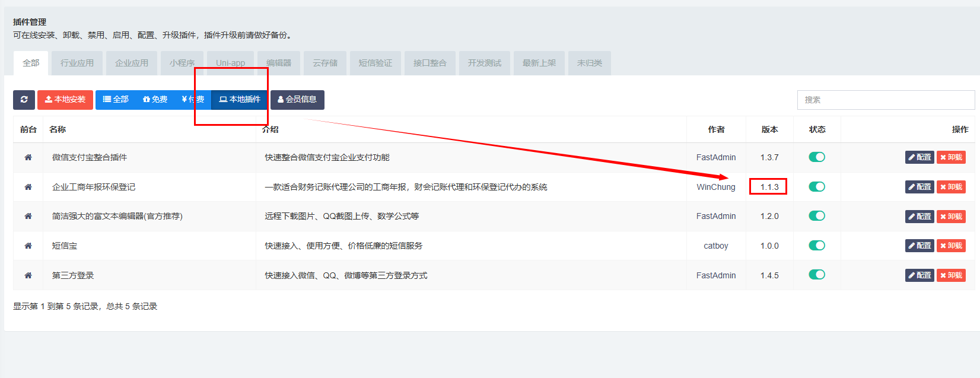Configure the 富文本编辑器 plugin
This screenshot has width=980, height=378.
point(919,217)
